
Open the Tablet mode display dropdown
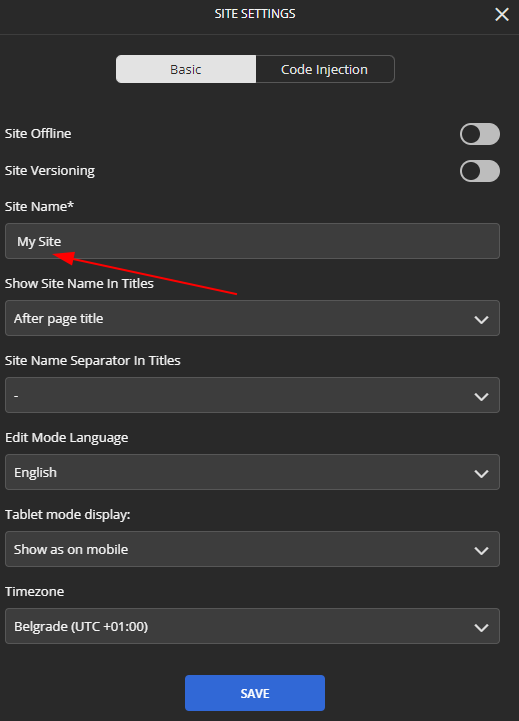point(252,549)
